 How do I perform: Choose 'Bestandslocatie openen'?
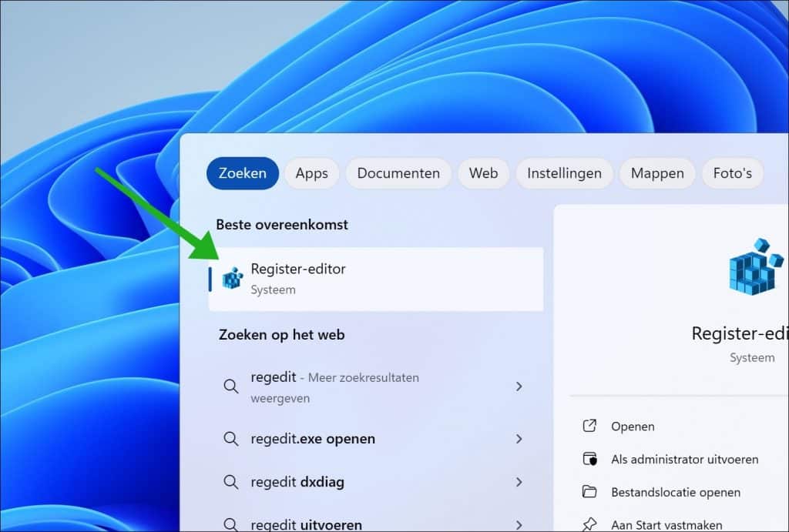coord(675,492)
